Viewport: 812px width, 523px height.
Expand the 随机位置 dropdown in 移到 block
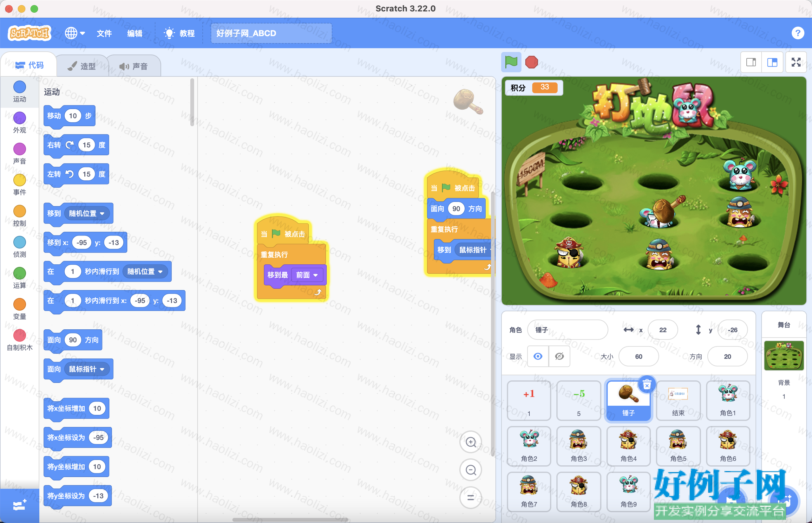click(87, 213)
